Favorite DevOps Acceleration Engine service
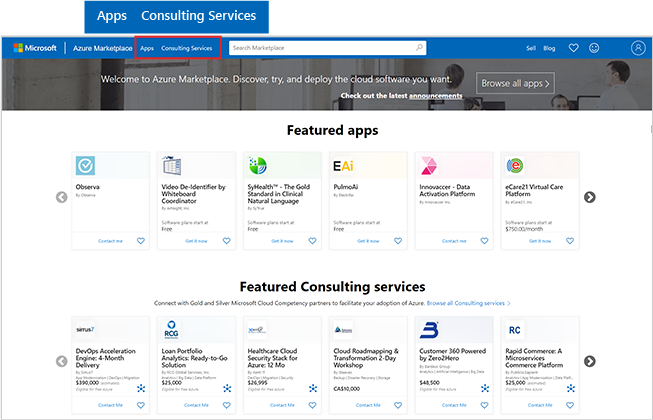The width and height of the screenshot is (653, 420). click(141, 405)
